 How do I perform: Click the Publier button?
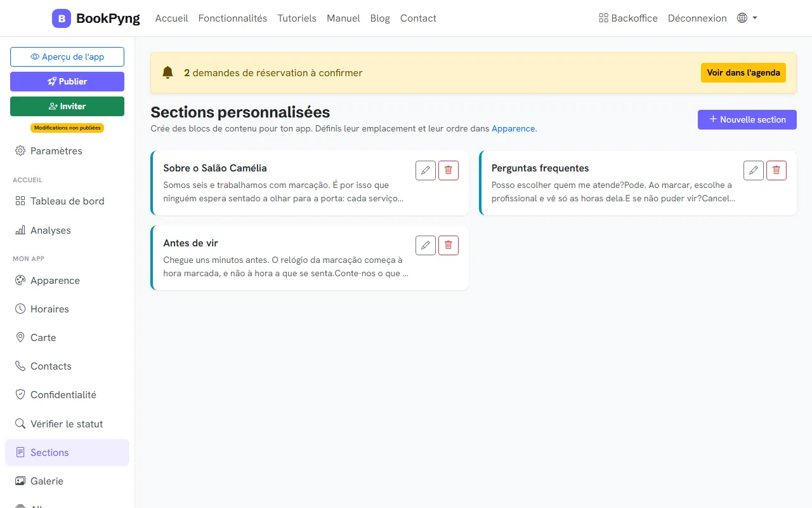pos(67,81)
